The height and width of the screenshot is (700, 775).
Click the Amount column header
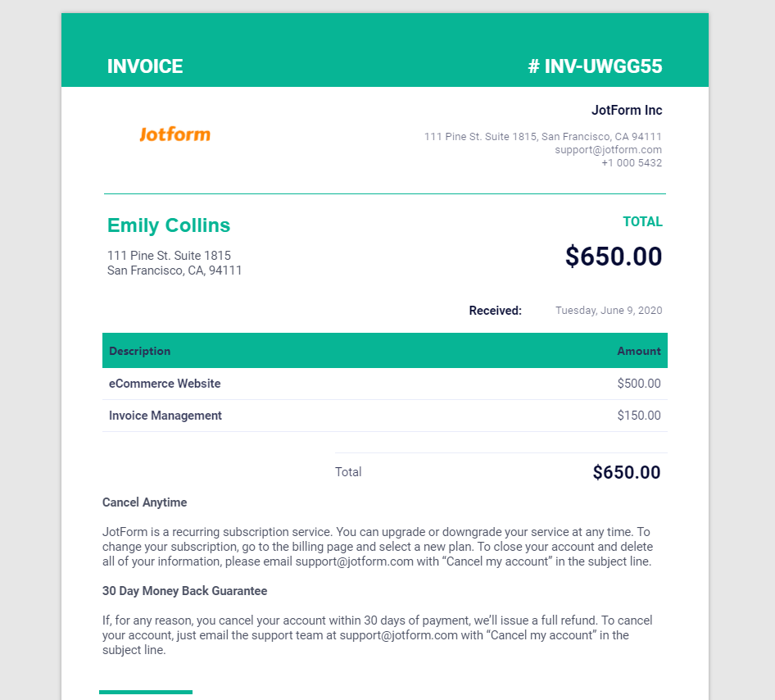(x=639, y=351)
